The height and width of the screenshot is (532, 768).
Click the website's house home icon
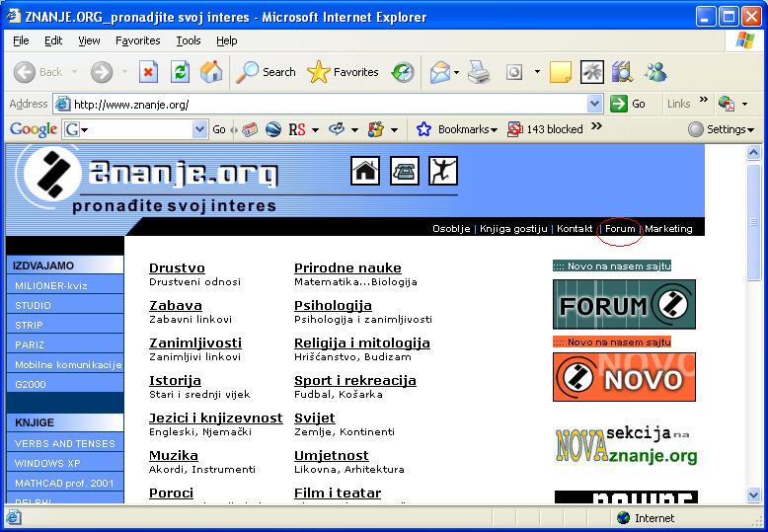coord(365,171)
